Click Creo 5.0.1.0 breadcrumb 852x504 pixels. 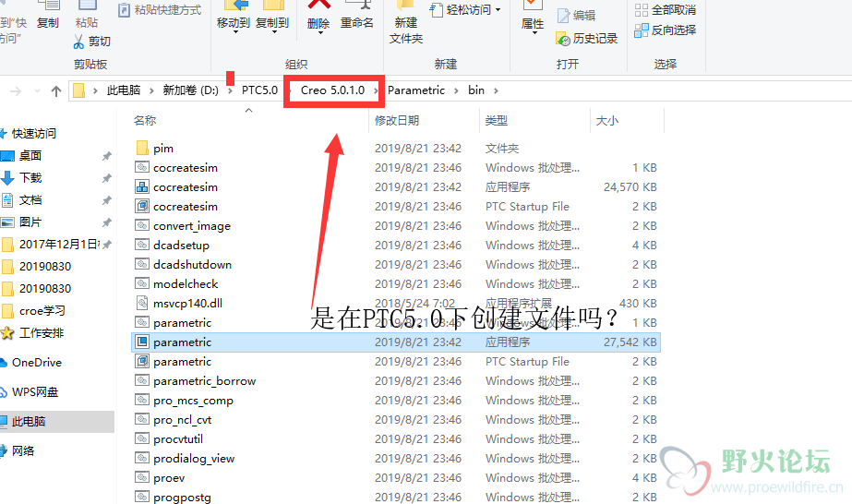pos(332,90)
